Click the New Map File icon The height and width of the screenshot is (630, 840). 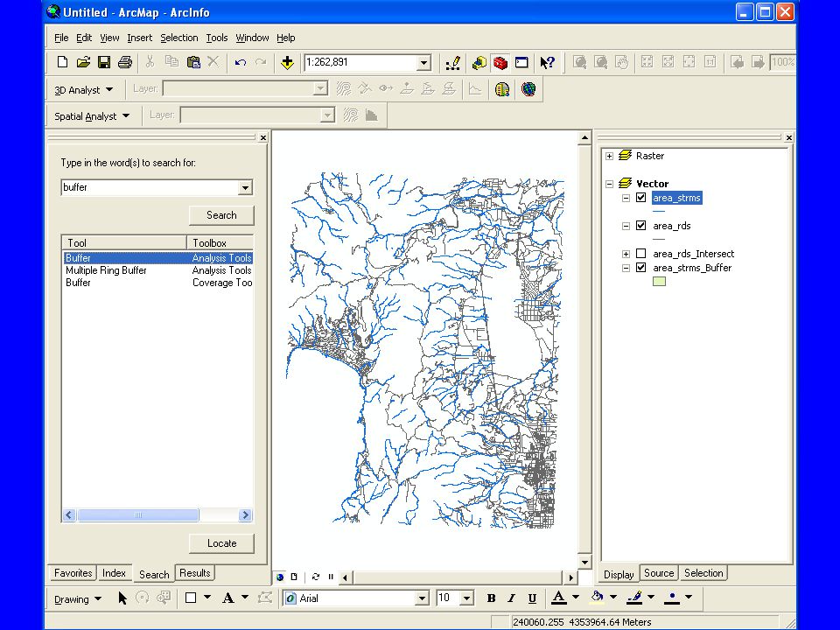(x=62, y=62)
